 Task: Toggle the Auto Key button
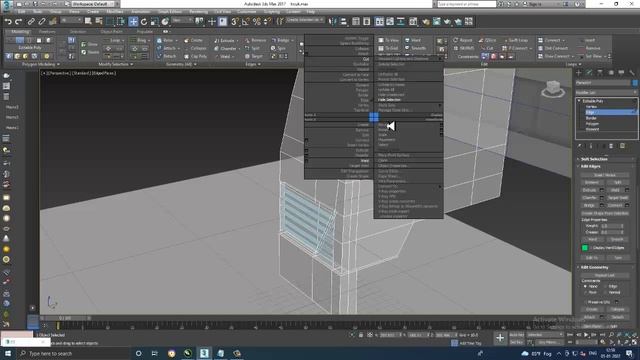click(x=516, y=335)
